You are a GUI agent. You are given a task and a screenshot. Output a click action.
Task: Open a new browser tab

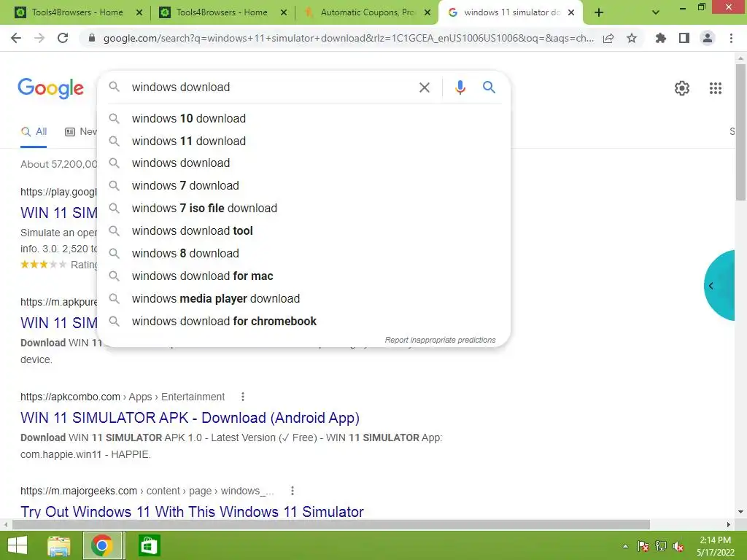click(599, 13)
